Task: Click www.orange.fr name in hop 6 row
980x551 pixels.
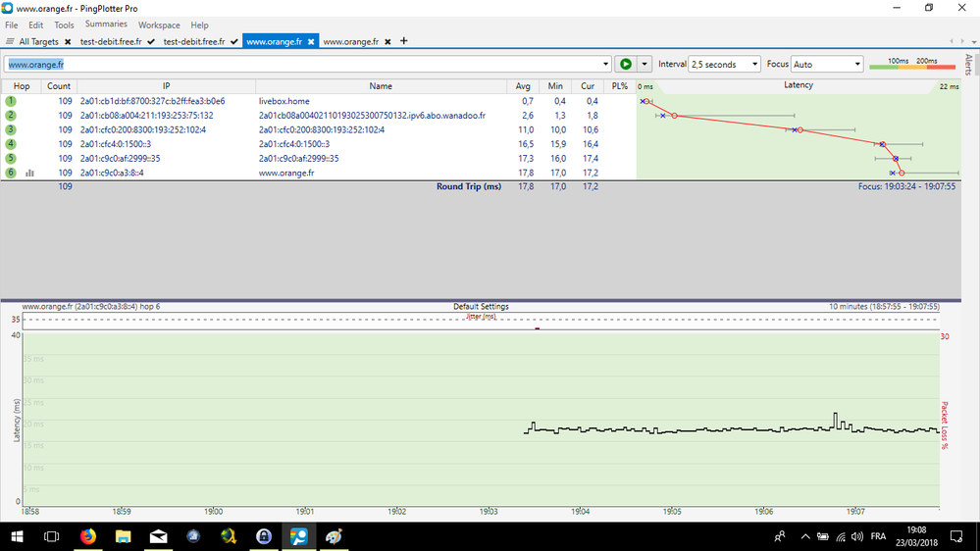Action: point(286,173)
